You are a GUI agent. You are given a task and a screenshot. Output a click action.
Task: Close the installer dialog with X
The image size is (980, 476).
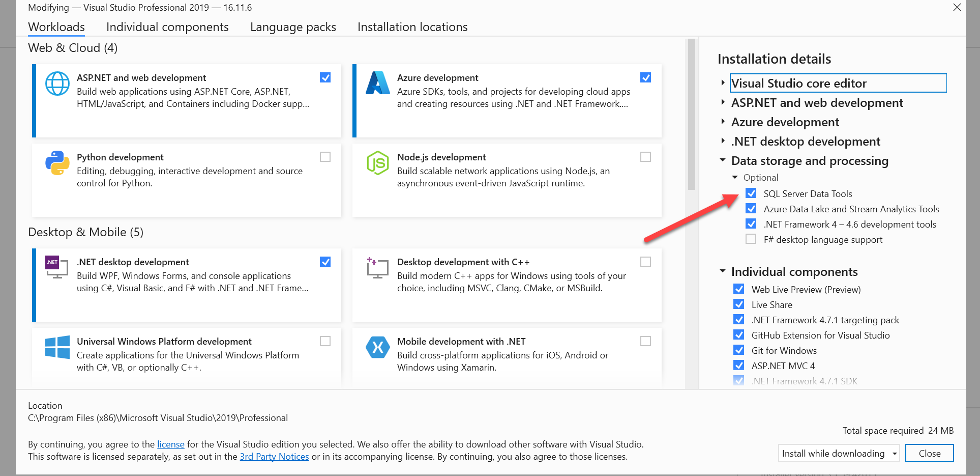pos(957,7)
